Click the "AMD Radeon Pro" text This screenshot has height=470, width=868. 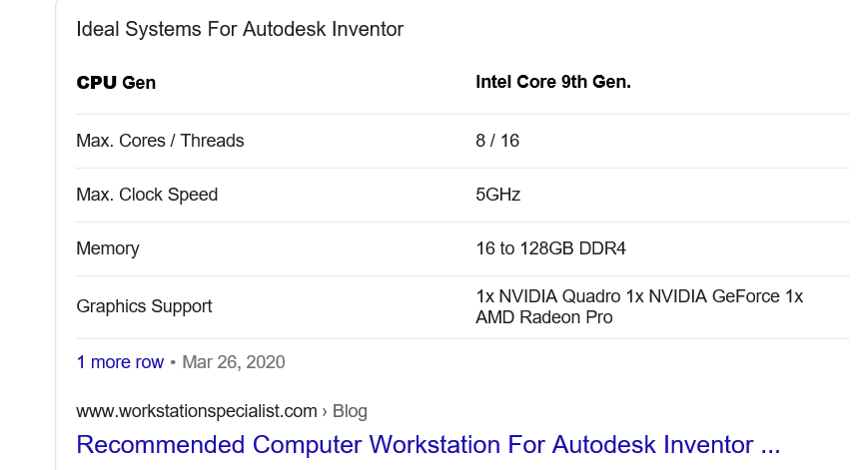coord(544,317)
